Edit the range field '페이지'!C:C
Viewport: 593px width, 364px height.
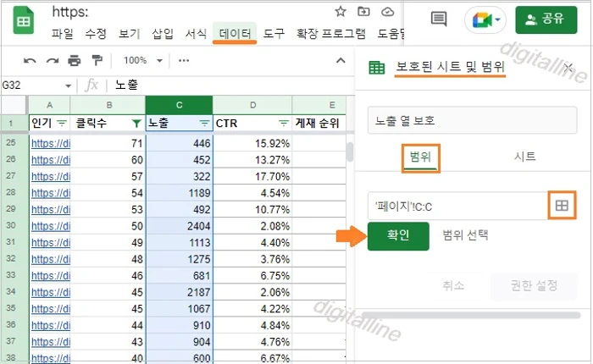457,206
